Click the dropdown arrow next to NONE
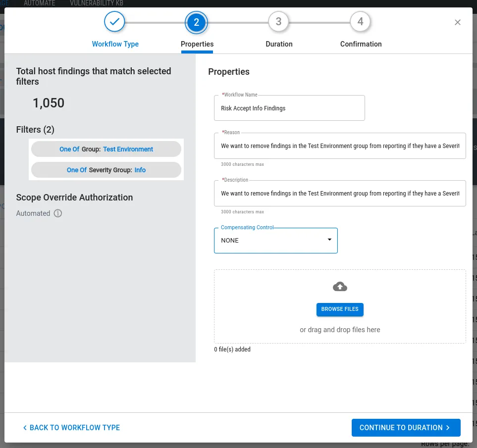Image resolution: width=477 pixels, height=448 pixels. (329, 240)
